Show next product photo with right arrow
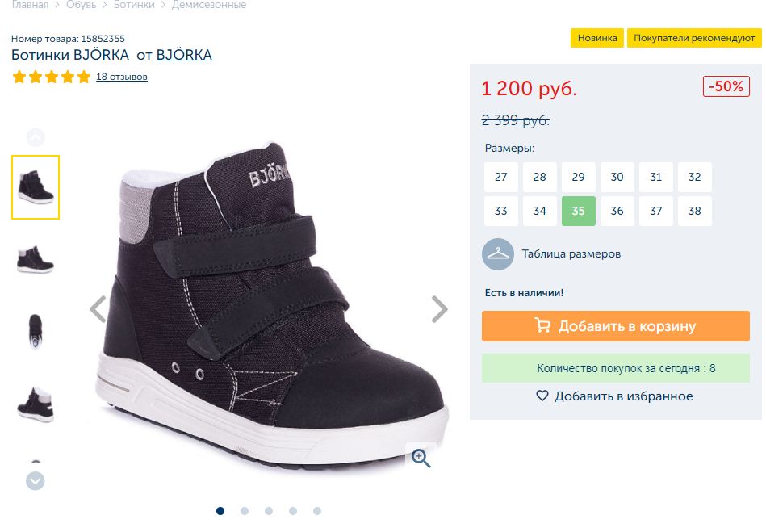766x532 pixels. pos(439,309)
